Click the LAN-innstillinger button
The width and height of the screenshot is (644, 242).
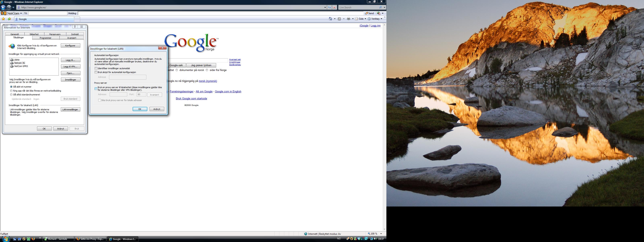click(x=70, y=110)
